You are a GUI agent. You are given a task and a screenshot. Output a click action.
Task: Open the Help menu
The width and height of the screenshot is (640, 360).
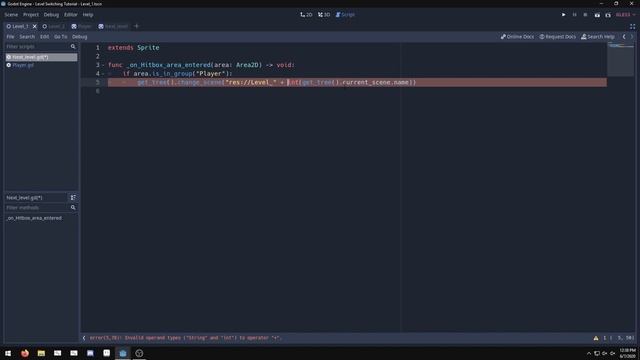tap(88, 15)
